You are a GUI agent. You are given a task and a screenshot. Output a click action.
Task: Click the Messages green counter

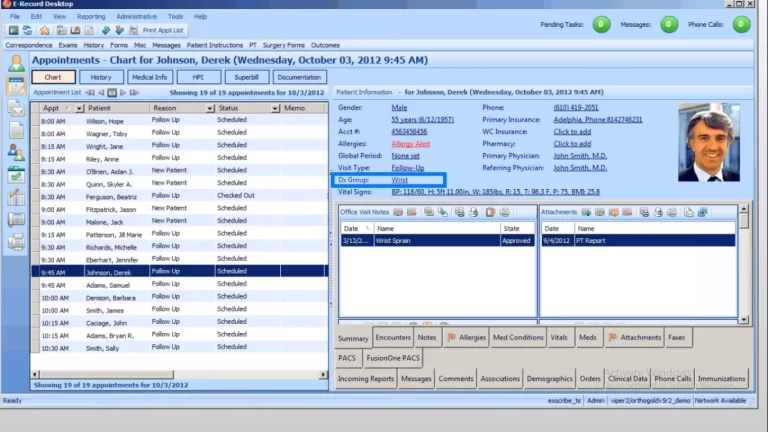coord(669,24)
